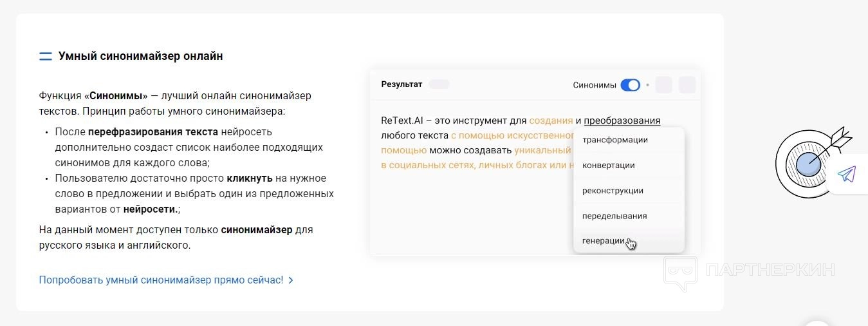
Task: Select «переделывания» from the suggestions
Action: [x=614, y=216]
